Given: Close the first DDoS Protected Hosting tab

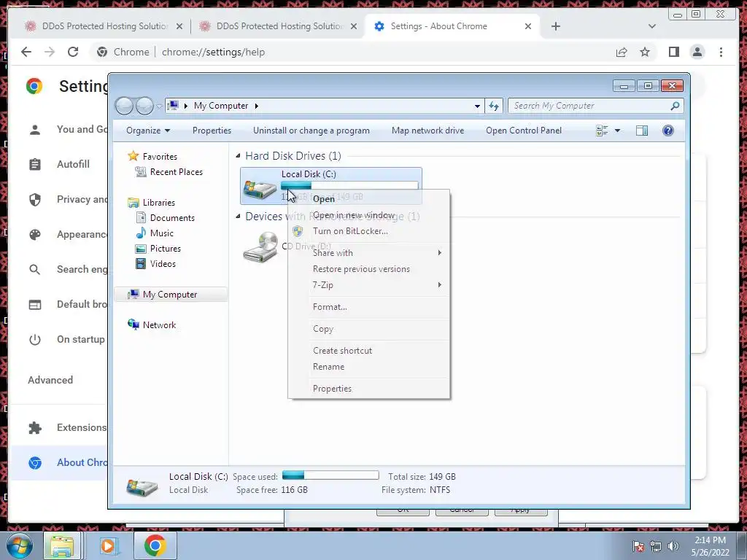Looking at the screenshot, I should pos(179,26).
